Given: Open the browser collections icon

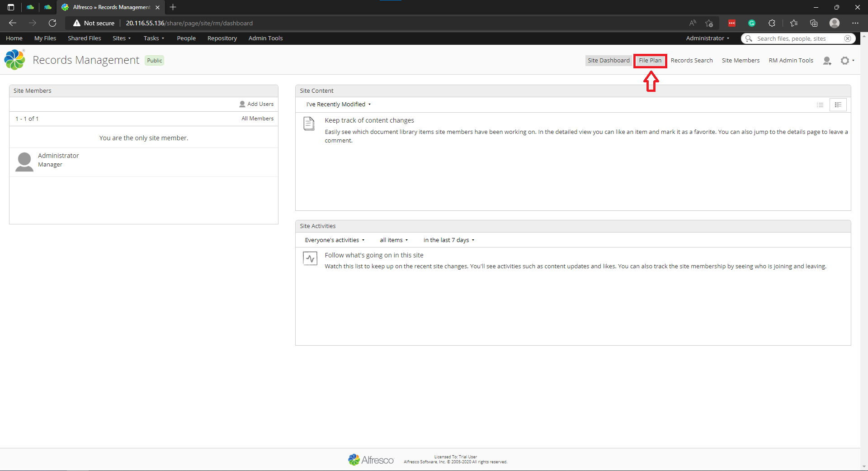Looking at the screenshot, I should (x=814, y=23).
